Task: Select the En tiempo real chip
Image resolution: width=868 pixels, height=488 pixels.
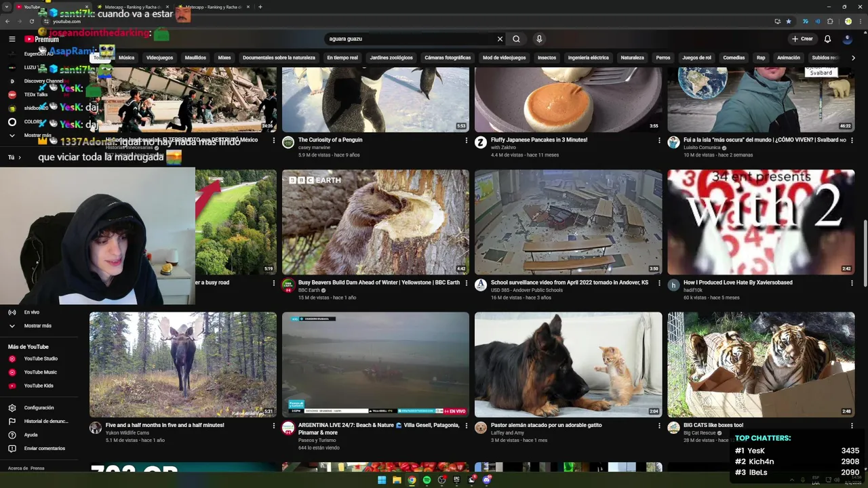Action: click(x=342, y=58)
